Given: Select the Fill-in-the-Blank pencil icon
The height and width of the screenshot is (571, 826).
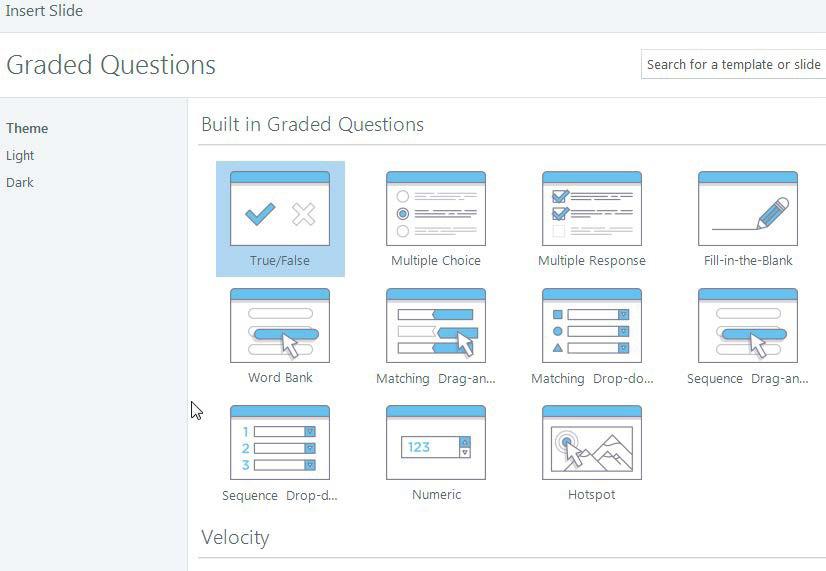Looking at the screenshot, I should (748, 209).
